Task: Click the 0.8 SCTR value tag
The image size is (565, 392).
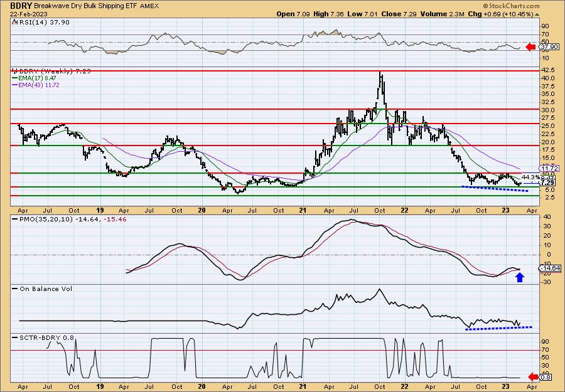Action: pos(546,377)
